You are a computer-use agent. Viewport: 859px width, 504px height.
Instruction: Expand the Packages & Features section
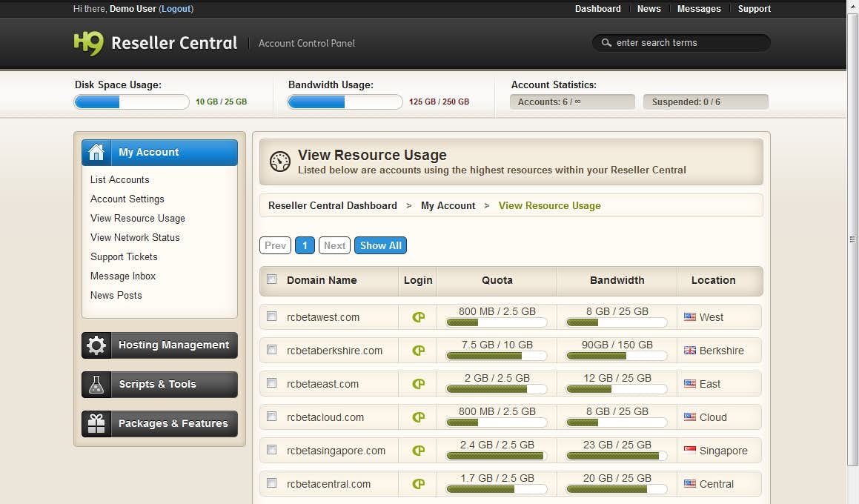tap(173, 424)
